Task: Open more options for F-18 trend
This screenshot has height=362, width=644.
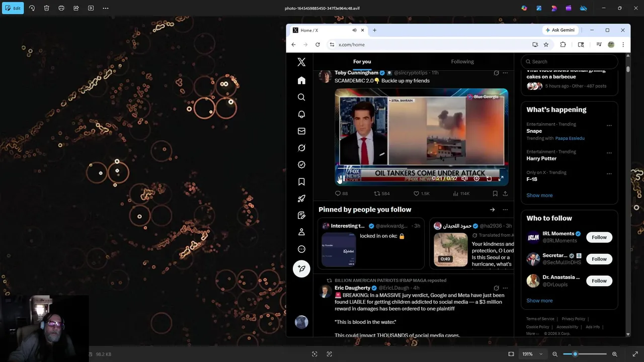Action: [x=609, y=173]
